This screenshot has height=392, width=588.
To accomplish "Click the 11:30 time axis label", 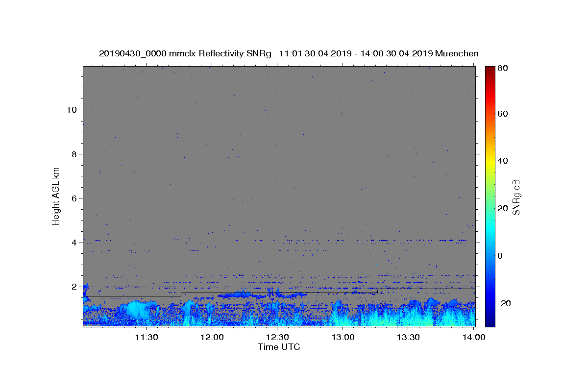I will point(146,337).
